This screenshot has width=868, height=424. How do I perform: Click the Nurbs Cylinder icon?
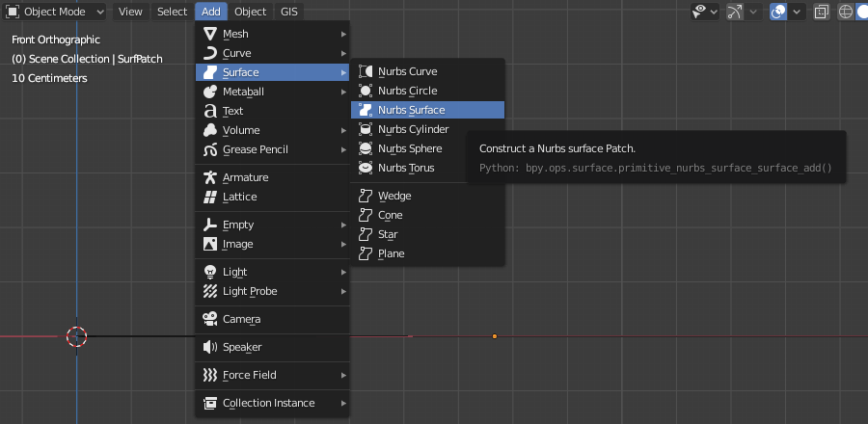click(366, 129)
